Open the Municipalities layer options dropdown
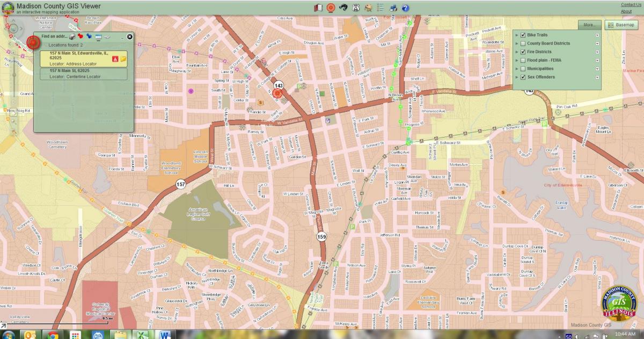Screen dimensions: 644x339 (597, 69)
